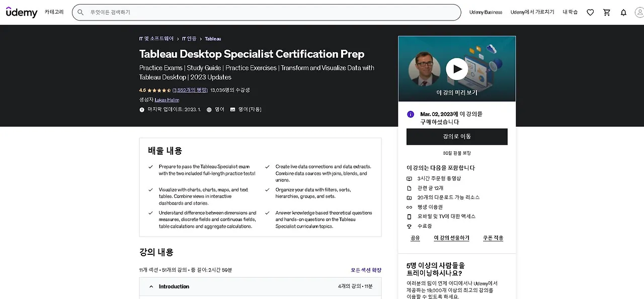644x299 pixels.
Task: Open the 카테고리 menu
Action: 54,12
